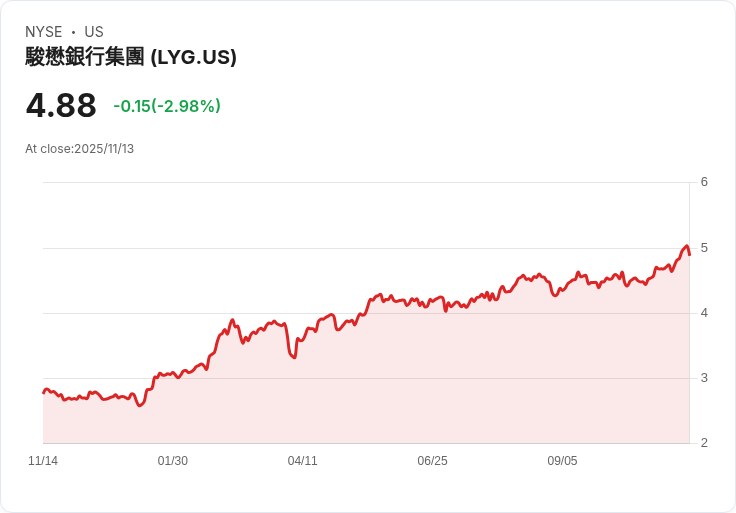The height and width of the screenshot is (513, 736).
Task: Click the 4.88 closing price
Action: coord(61,105)
